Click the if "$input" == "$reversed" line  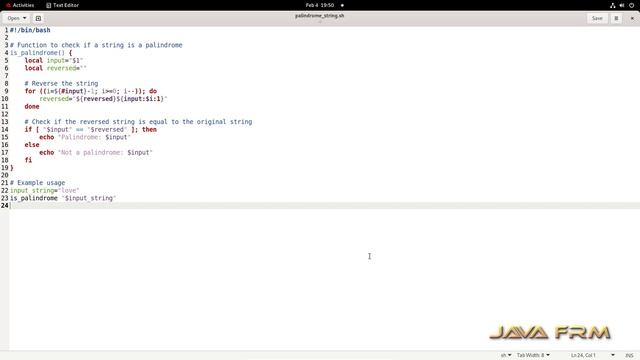[91, 129]
